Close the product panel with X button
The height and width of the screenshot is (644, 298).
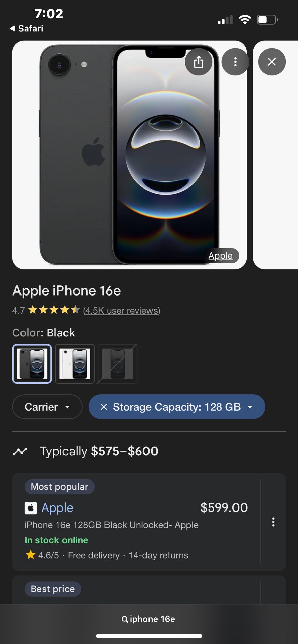tap(272, 62)
